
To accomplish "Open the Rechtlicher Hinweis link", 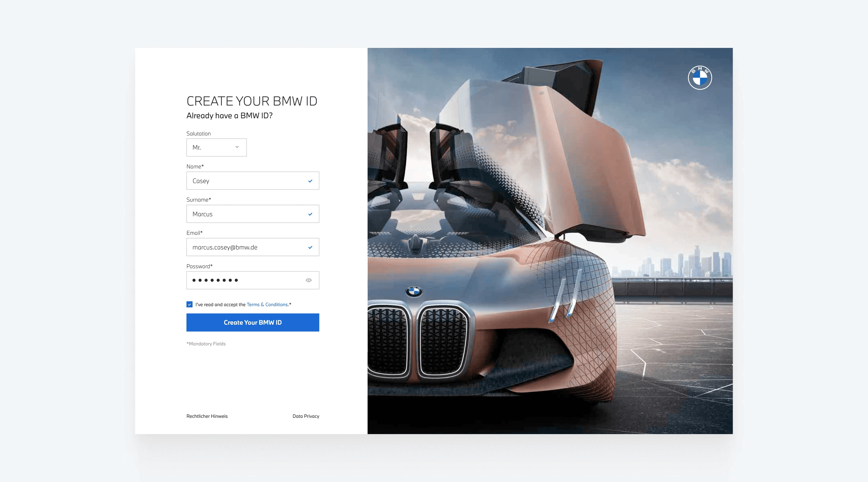I will [x=207, y=416].
